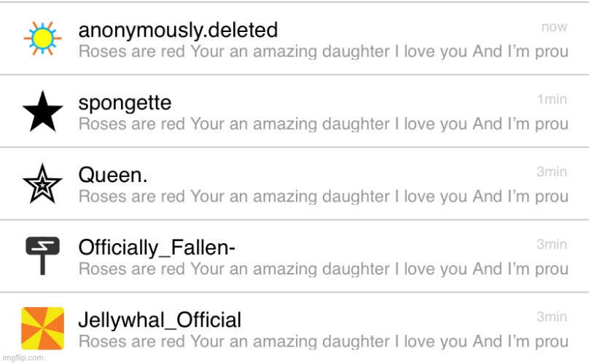Select the hammer-shaped icon for Officially_Fallen-
Screen dimensions: 589x364
(x=42, y=256)
